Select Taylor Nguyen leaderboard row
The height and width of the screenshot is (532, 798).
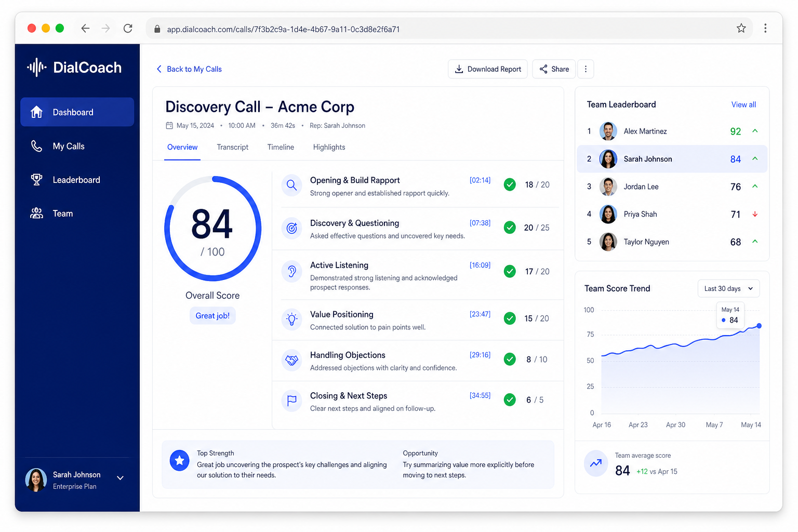(x=672, y=242)
